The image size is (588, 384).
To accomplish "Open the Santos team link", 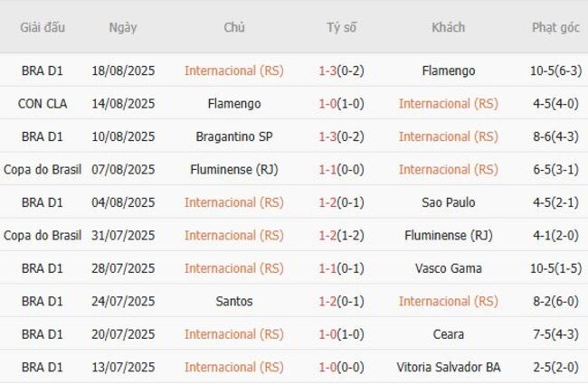I will pyautogui.click(x=233, y=301).
